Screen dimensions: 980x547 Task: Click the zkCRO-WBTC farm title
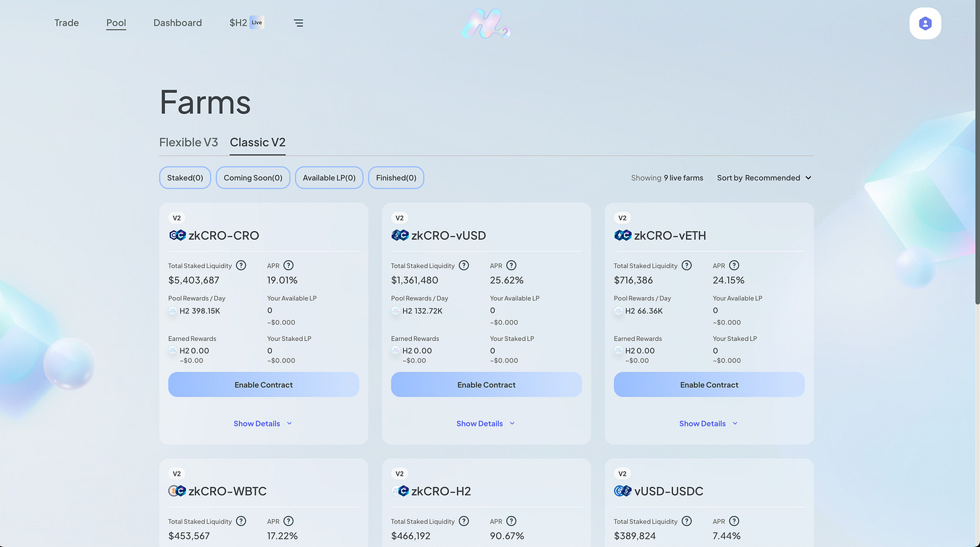click(x=228, y=491)
